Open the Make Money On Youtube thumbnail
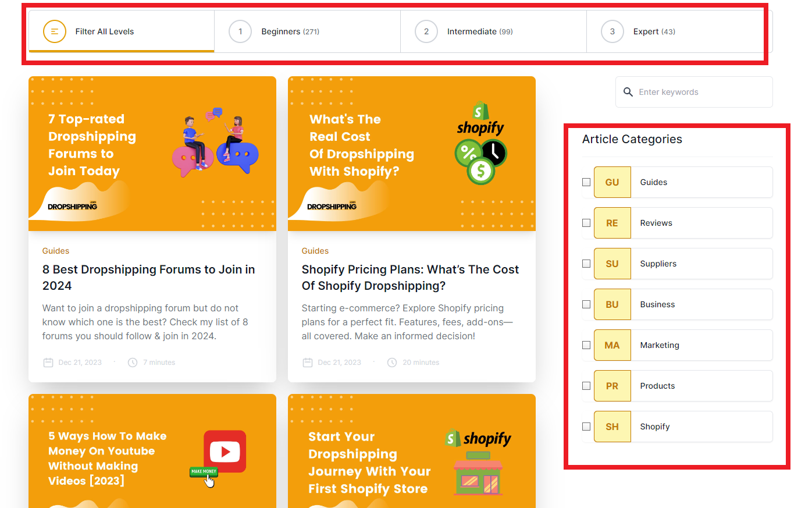Screen dimensions: 812x508 [x=152, y=451]
